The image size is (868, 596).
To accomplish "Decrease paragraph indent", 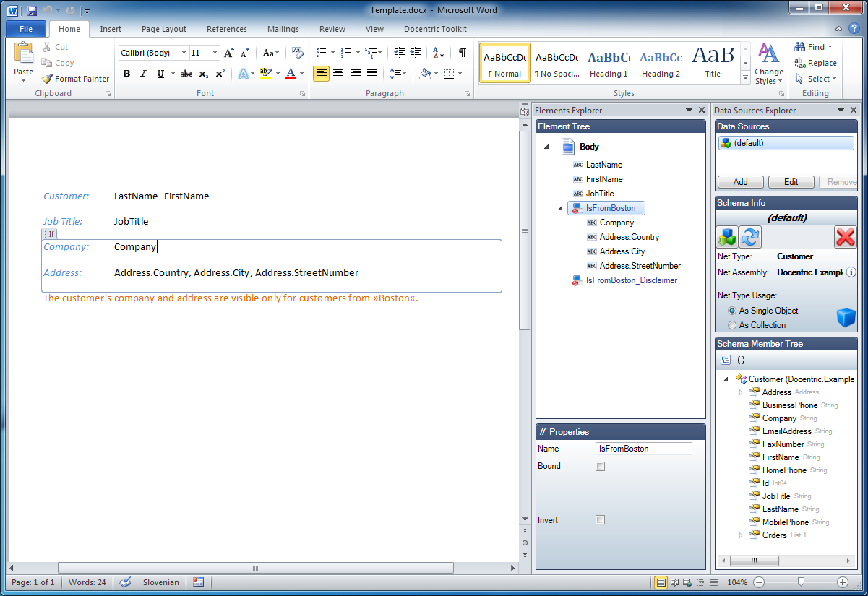I will coord(400,53).
